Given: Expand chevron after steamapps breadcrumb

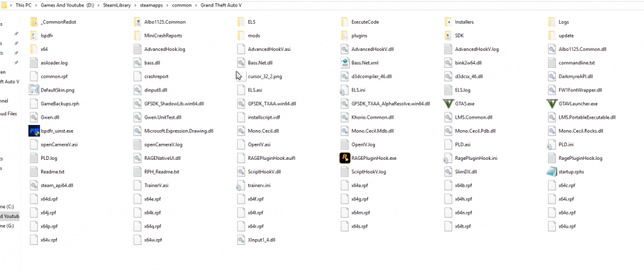Looking at the screenshot, I should [x=169, y=5].
